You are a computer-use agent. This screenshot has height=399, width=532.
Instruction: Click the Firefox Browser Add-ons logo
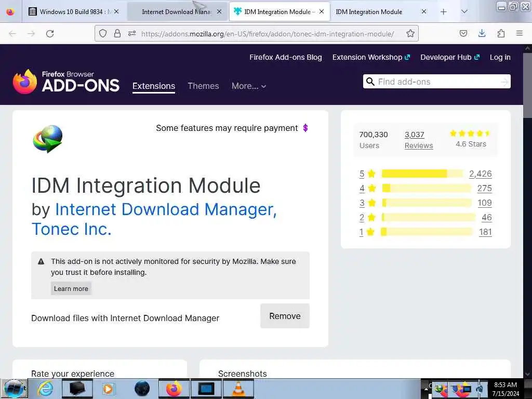tap(66, 82)
